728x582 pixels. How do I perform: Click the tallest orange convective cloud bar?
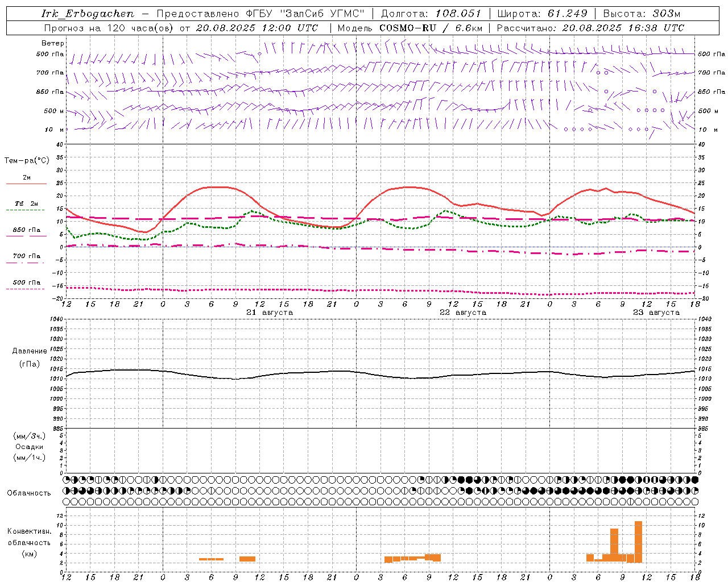(639, 542)
